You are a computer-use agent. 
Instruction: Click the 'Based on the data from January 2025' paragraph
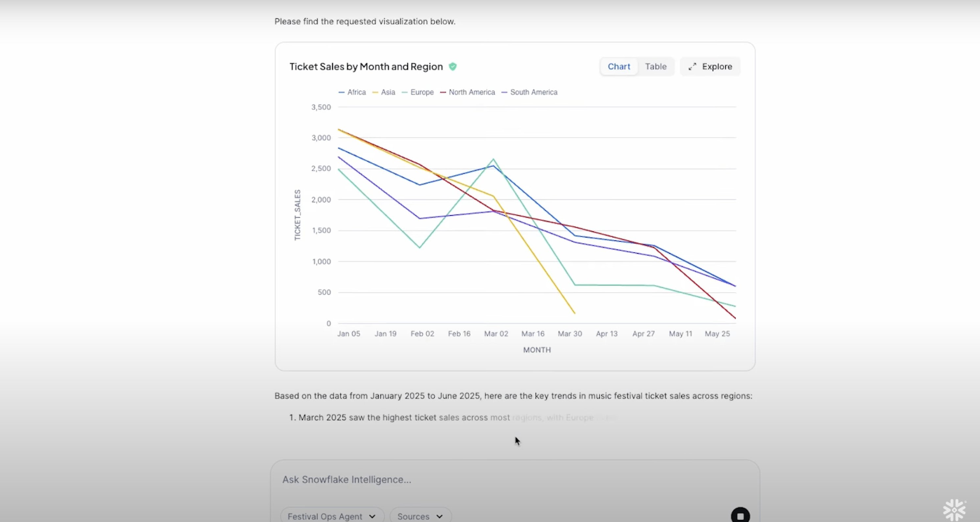(513, 396)
